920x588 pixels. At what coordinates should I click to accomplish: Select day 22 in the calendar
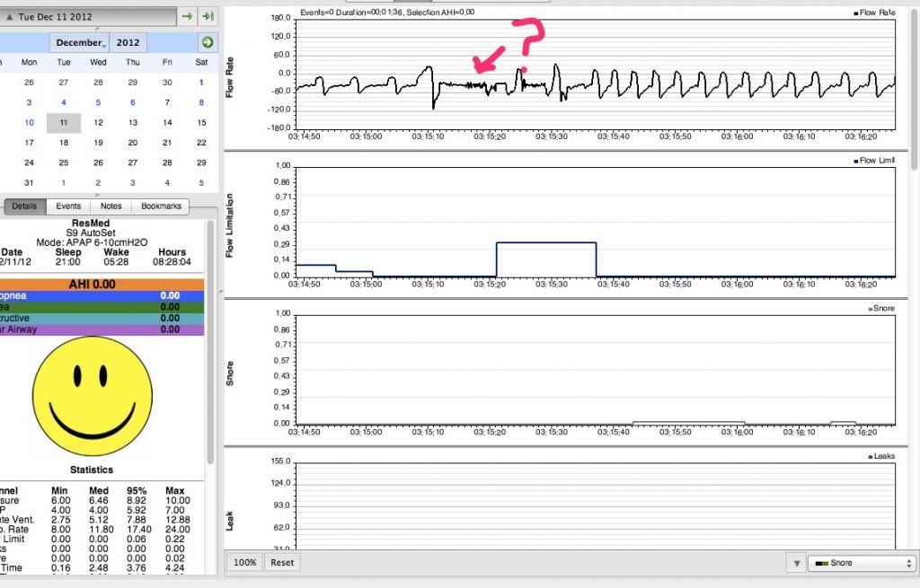click(x=201, y=143)
